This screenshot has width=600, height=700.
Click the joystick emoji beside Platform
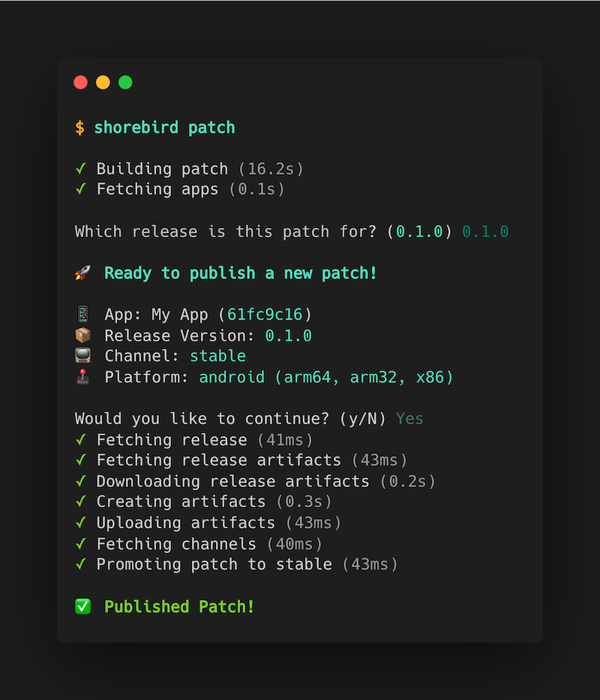pyautogui.click(x=82, y=377)
